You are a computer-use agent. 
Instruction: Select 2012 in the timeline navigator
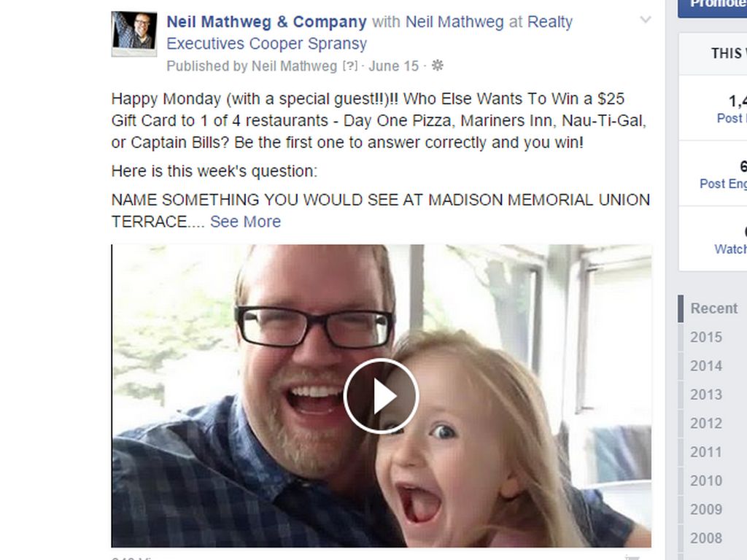[x=706, y=423]
